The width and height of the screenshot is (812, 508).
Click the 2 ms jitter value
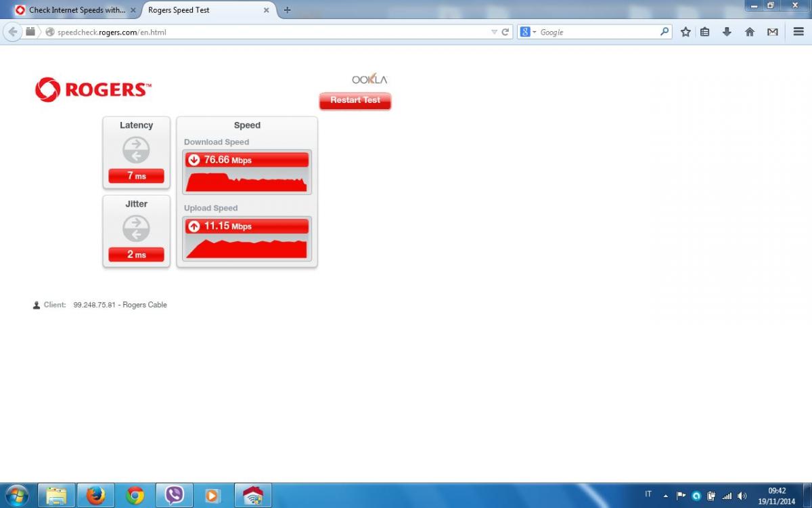(136, 255)
